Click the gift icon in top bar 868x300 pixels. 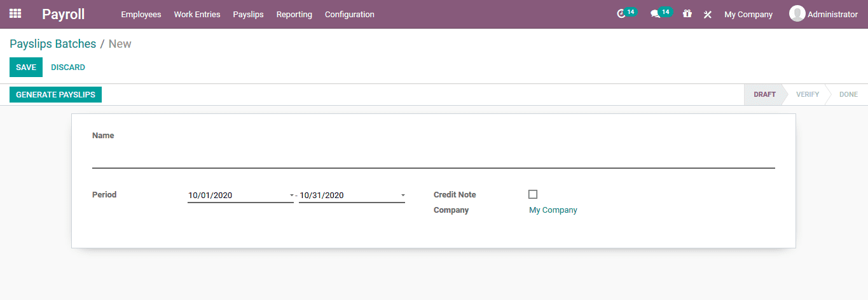687,13
